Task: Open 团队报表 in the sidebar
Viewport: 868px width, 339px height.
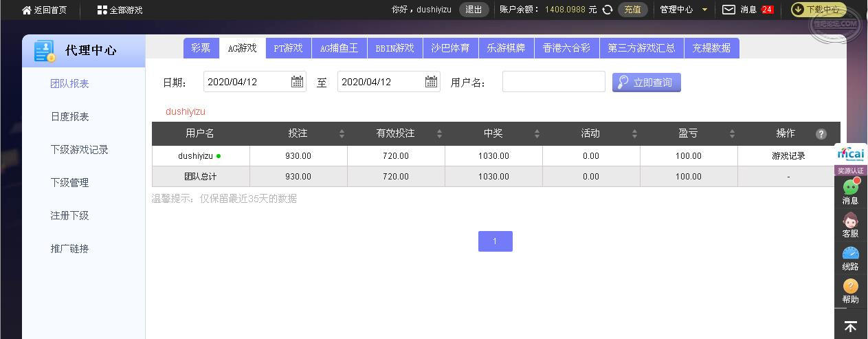Action: [x=69, y=84]
